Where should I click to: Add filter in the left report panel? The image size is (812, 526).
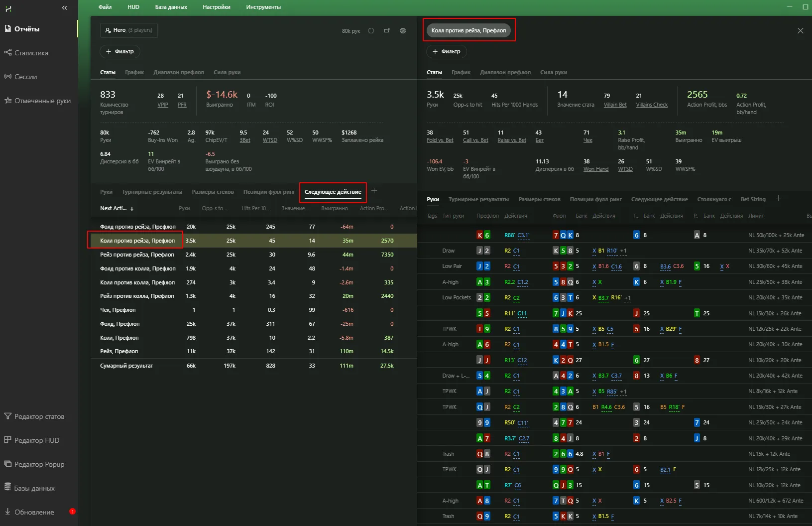pyautogui.click(x=120, y=52)
